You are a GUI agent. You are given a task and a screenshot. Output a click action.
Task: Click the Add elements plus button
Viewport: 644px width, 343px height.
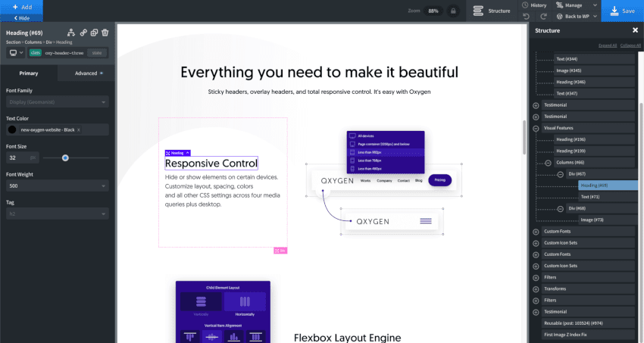tap(21, 7)
